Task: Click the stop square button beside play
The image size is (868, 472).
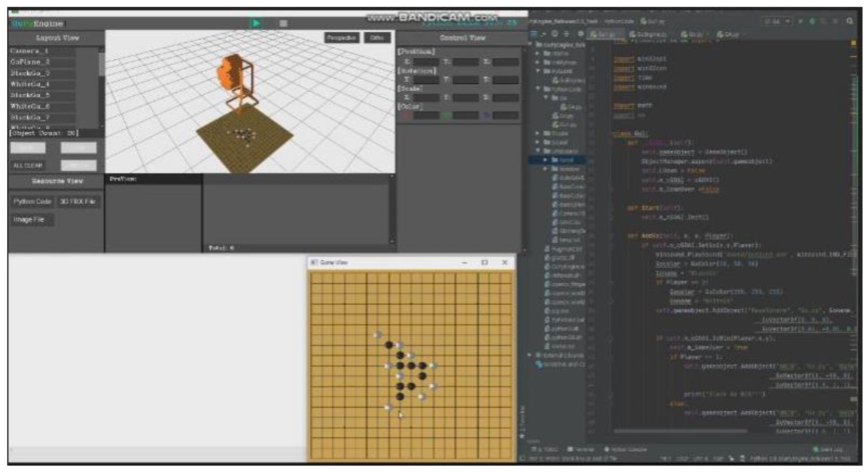Action: (283, 23)
